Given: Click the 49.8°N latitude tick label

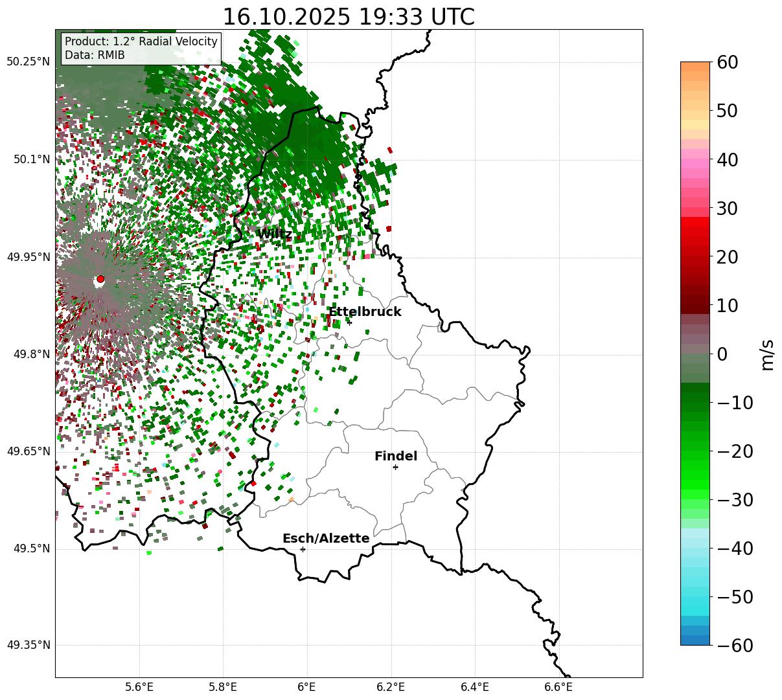Looking at the screenshot, I should pyautogui.click(x=31, y=354).
